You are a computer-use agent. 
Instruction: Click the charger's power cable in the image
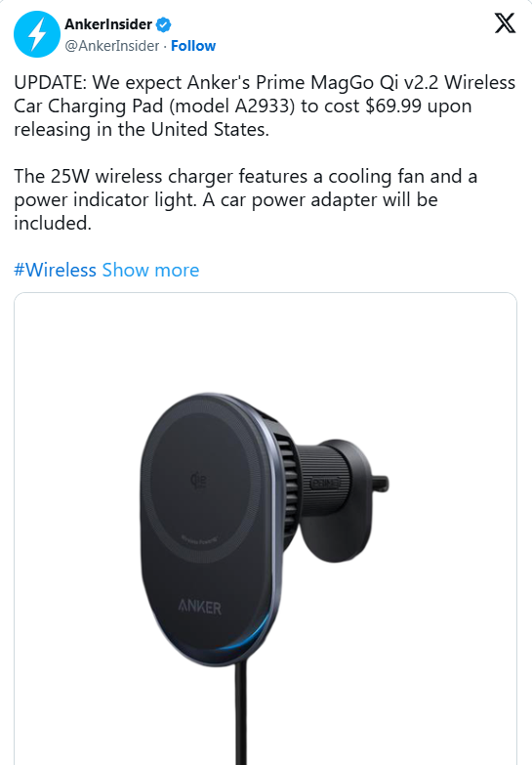coord(241,712)
